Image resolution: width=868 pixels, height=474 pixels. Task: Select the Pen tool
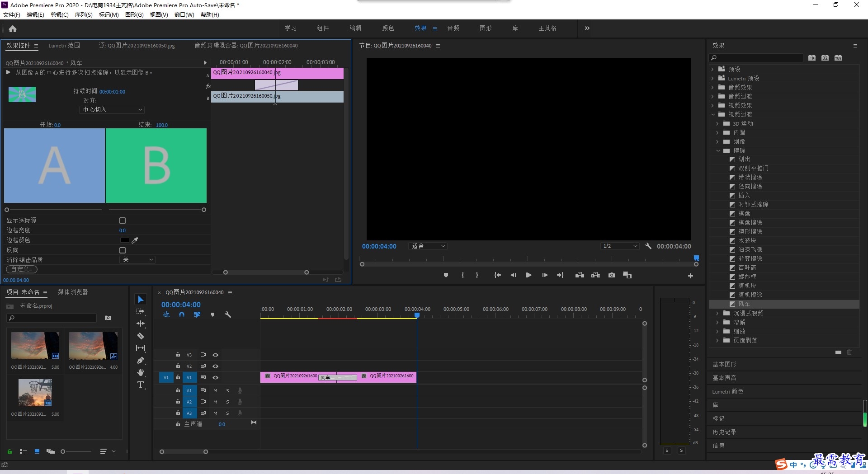pos(141,360)
